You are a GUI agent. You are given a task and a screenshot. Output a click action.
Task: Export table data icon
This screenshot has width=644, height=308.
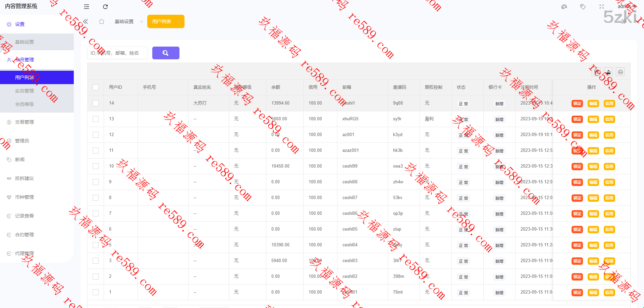[x=608, y=72]
